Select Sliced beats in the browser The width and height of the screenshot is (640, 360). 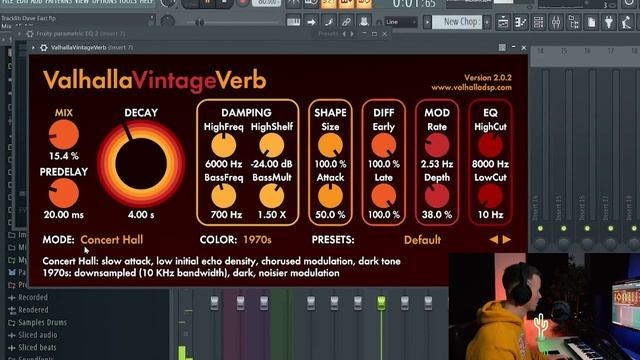pos(37,347)
